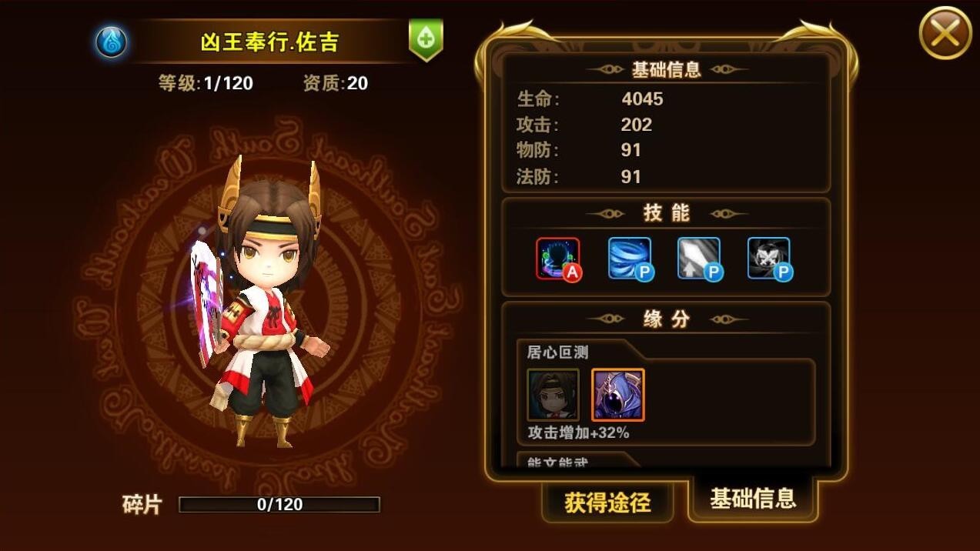Inspect the skull crossbones passive skill
Viewport: 980px width, 551px height.
click(x=770, y=259)
